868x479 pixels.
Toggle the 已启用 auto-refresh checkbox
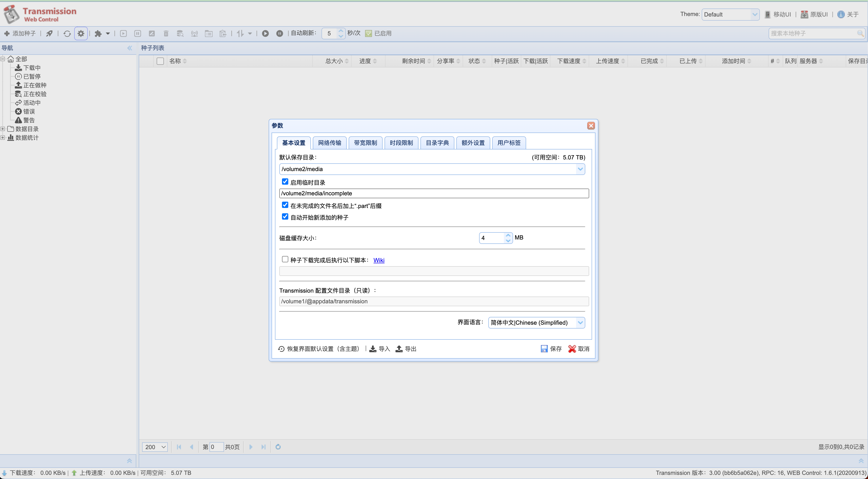pyautogui.click(x=369, y=33)
